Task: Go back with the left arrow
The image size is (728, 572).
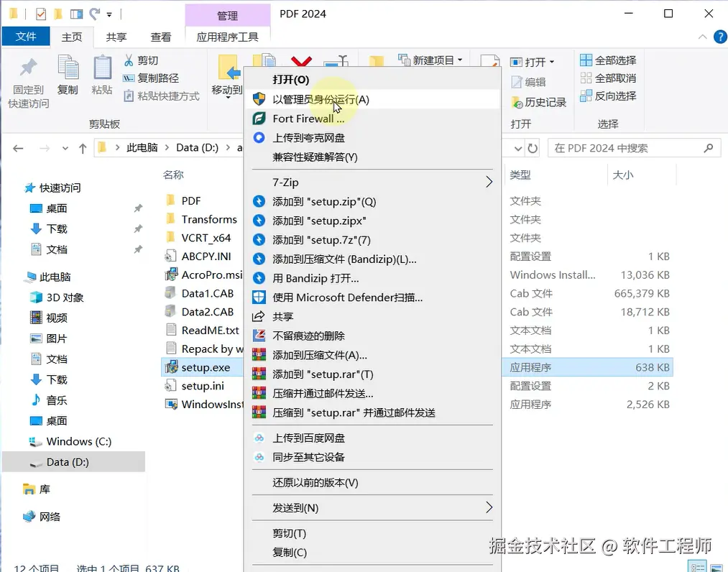Action: 18,149
